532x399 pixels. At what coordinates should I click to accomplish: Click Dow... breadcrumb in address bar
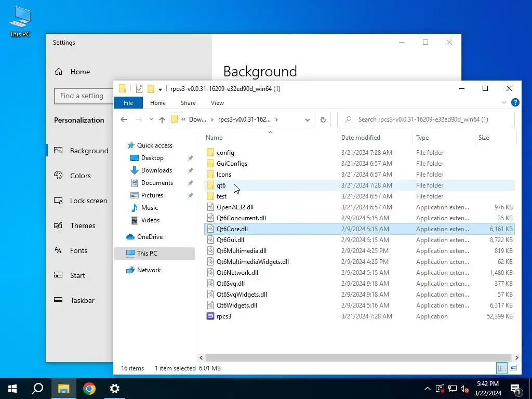(x=197, y=119)
